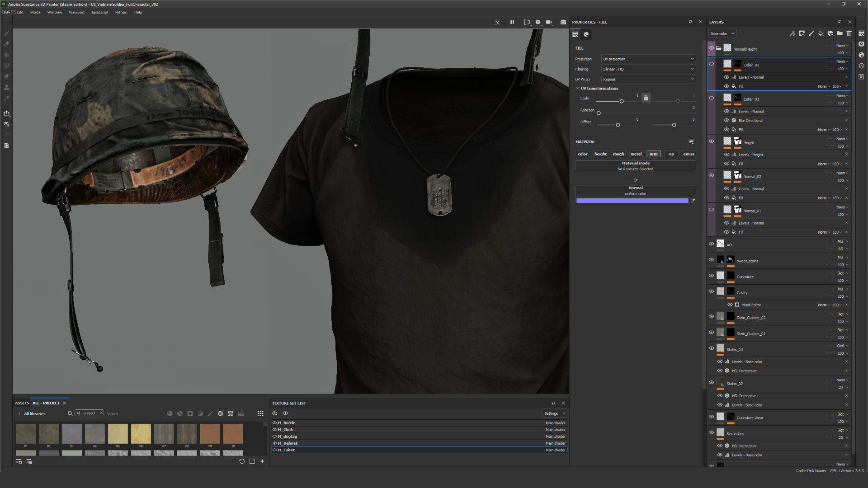Toggle visibility of the AO layer
868x488 pixels.
pos(711,244)
